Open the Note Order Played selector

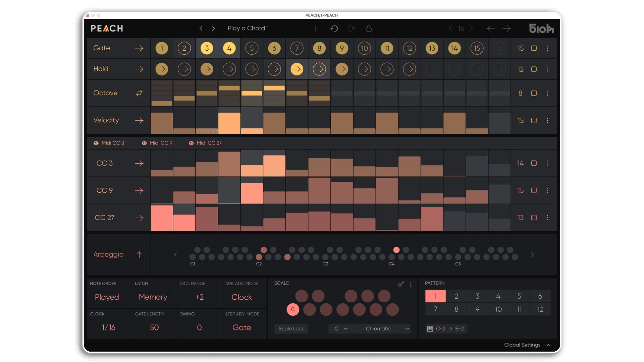[107, 297]
